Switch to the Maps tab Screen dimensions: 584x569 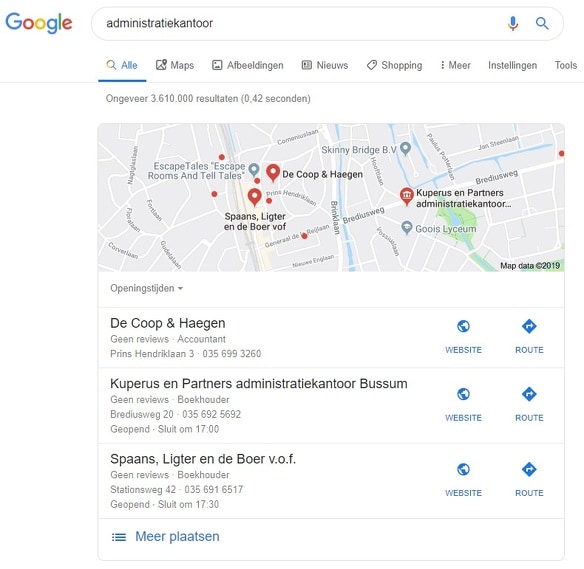(x=175, y=65)
